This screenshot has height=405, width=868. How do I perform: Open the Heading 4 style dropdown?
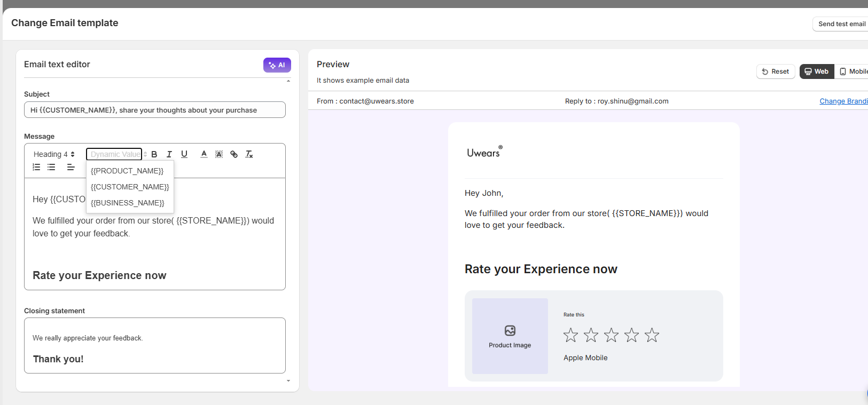(54, 154)
